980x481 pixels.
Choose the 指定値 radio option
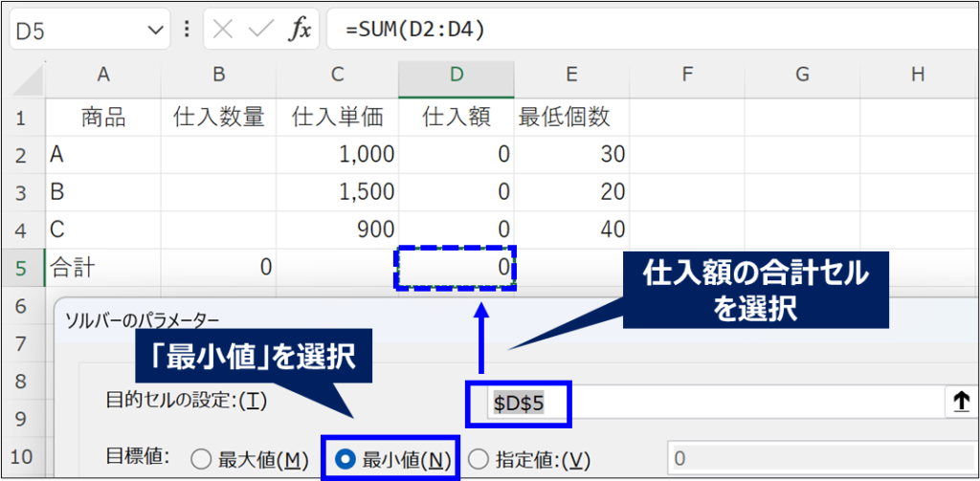(478, 460)
